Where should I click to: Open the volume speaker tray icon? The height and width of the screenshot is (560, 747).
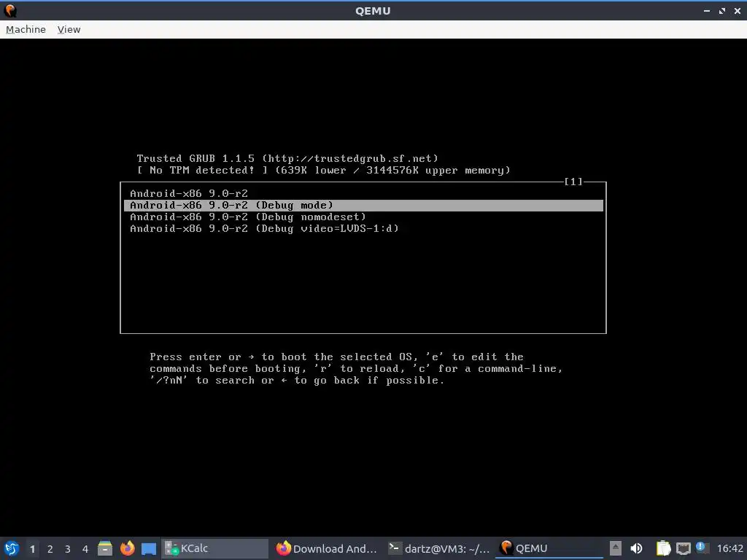[x=636, y=548]
